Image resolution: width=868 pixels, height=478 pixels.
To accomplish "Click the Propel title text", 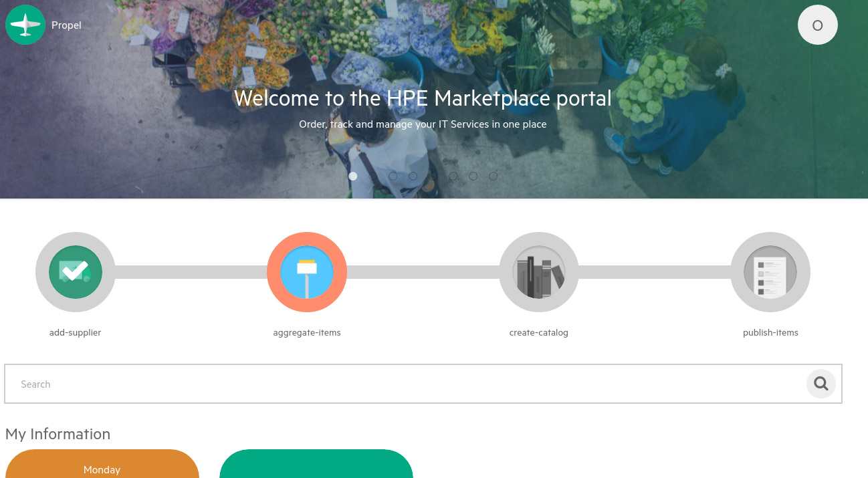I will [x=66, y=25].
